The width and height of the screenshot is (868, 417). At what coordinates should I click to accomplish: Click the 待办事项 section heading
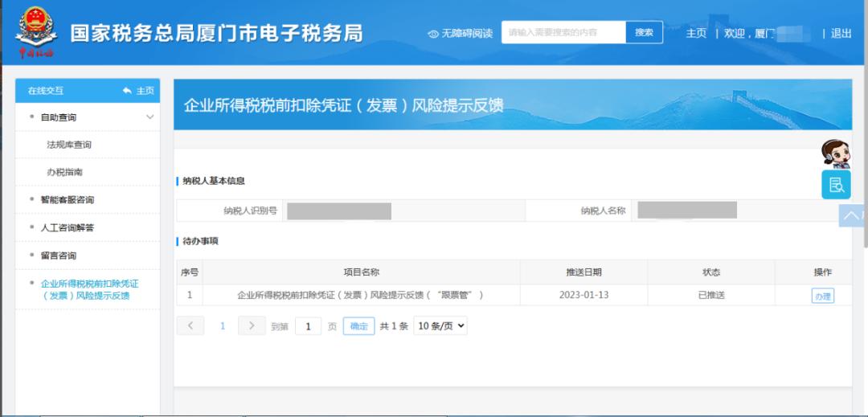[200, 241]
